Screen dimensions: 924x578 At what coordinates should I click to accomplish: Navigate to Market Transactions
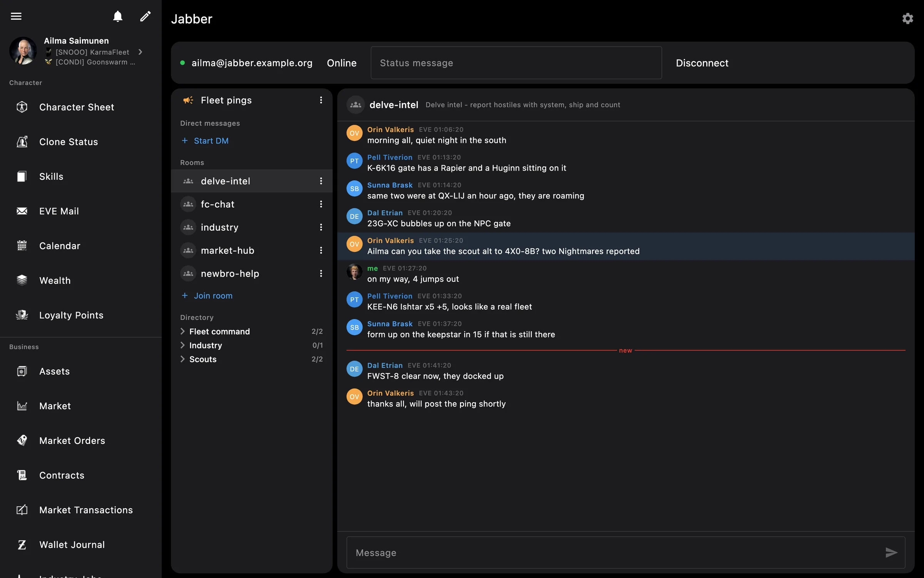pos(81,510)
